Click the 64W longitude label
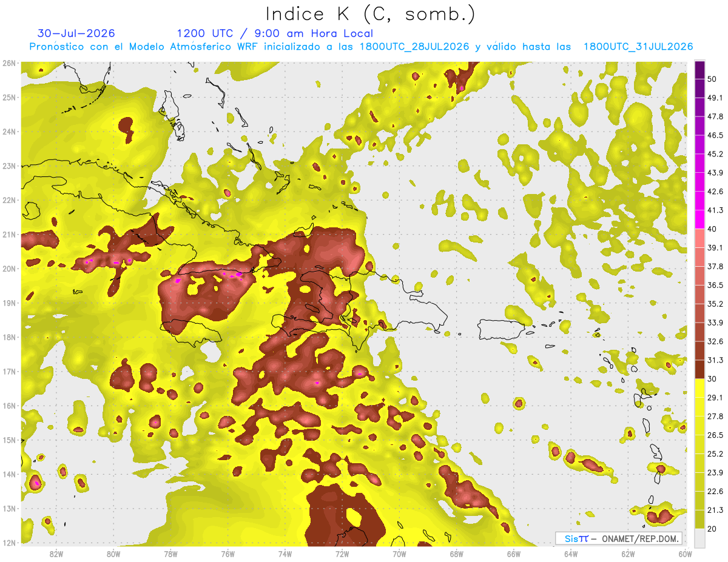This screenshot has height=562, width=728. 570,554
